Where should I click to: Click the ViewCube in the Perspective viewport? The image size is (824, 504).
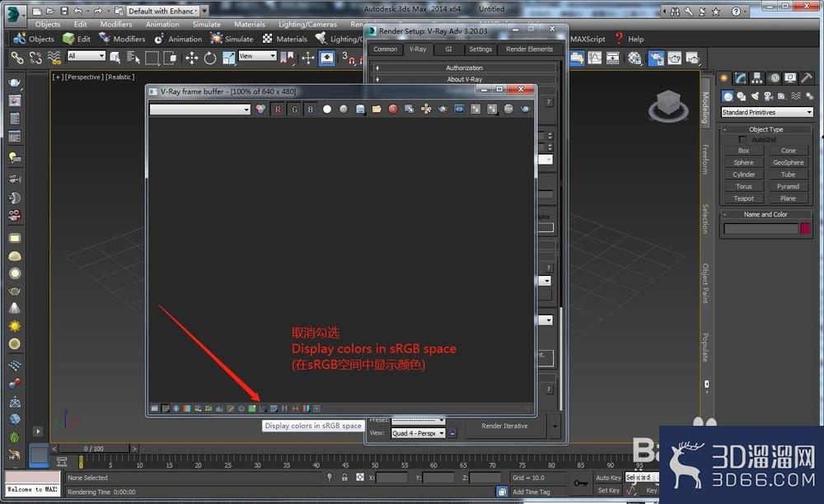[x=668, y=105]
